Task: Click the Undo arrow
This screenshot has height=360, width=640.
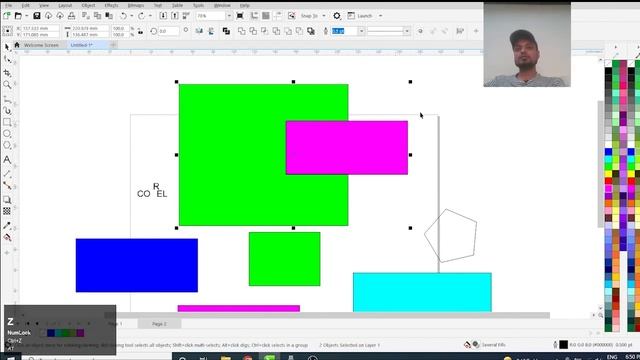Action: pos(123,16)
